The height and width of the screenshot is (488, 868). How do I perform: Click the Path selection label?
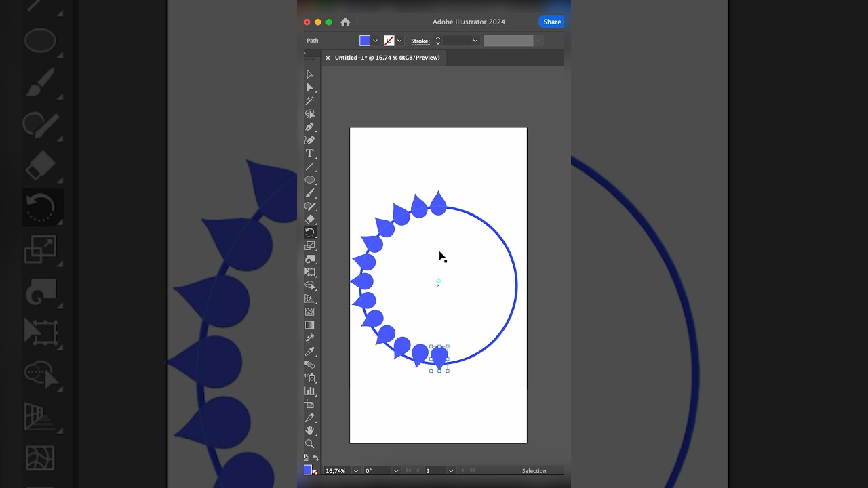pyautogui.click(x=313, y=41)
